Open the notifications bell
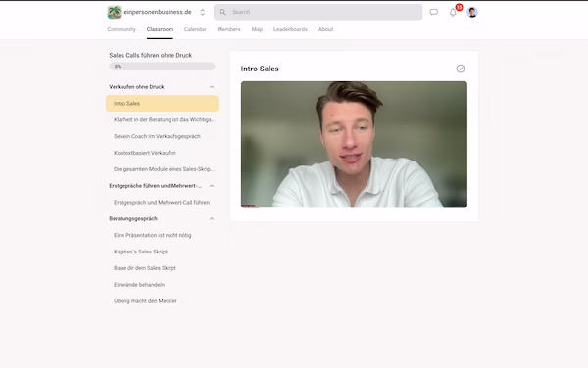 [x=453, y=12]
